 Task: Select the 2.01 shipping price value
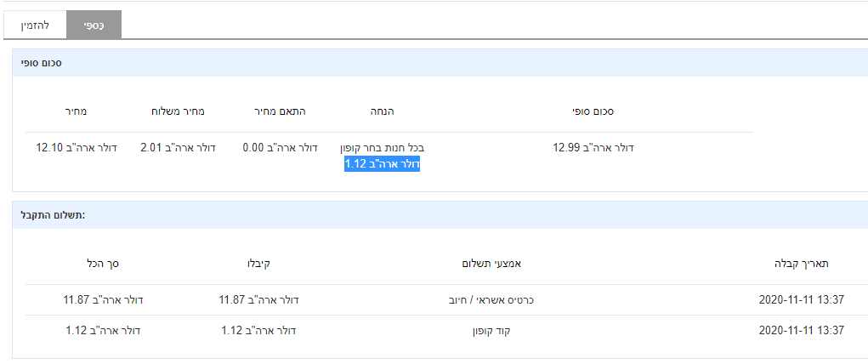[178, 148]
